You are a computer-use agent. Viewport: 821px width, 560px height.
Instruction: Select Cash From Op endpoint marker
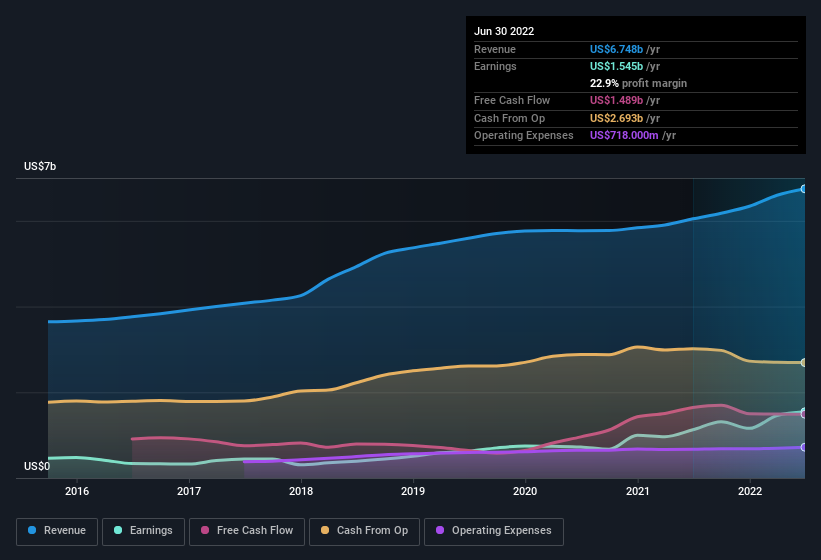(804, 363)
